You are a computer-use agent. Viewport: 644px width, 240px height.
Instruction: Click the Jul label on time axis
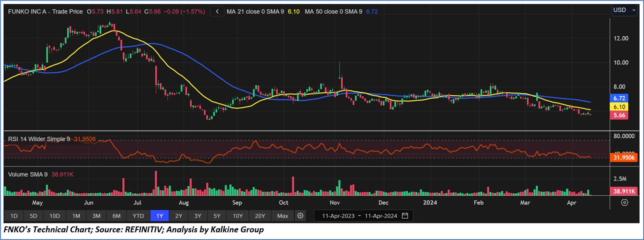tap(137, 203)
